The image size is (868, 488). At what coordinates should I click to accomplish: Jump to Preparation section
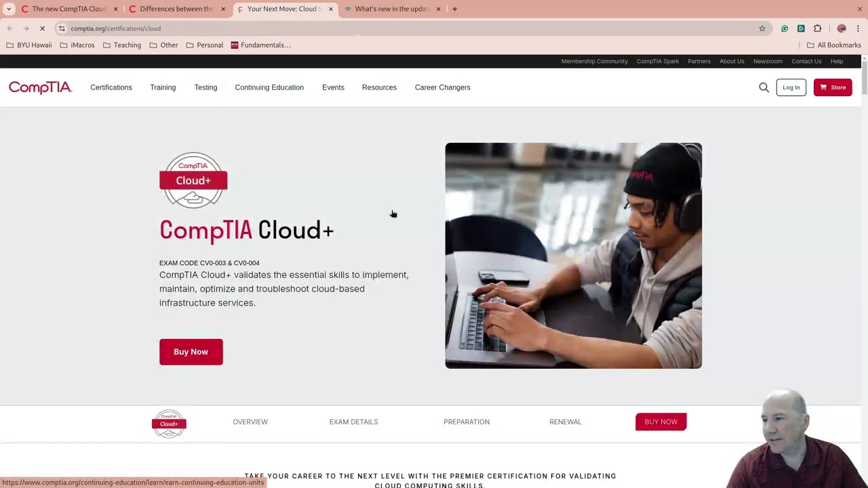point(467,422)
